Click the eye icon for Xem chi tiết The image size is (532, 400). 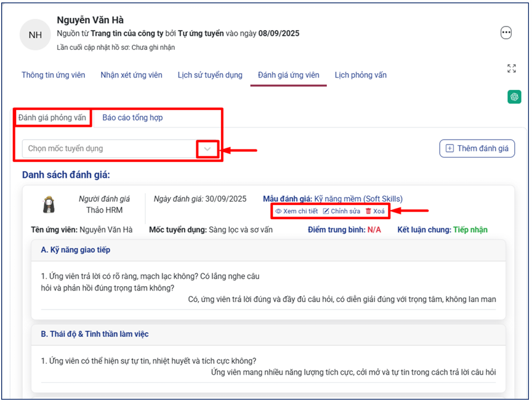tap(278, 211)
